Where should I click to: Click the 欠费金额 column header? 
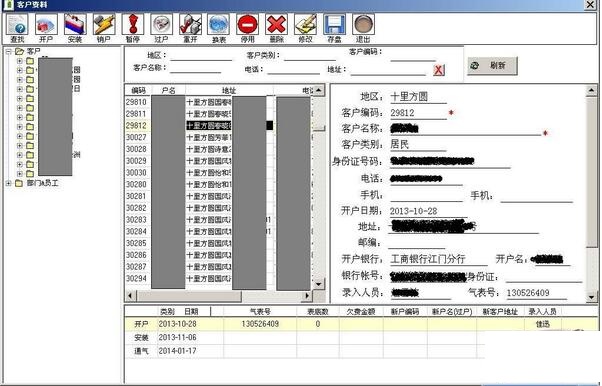[x=361, y=311]
